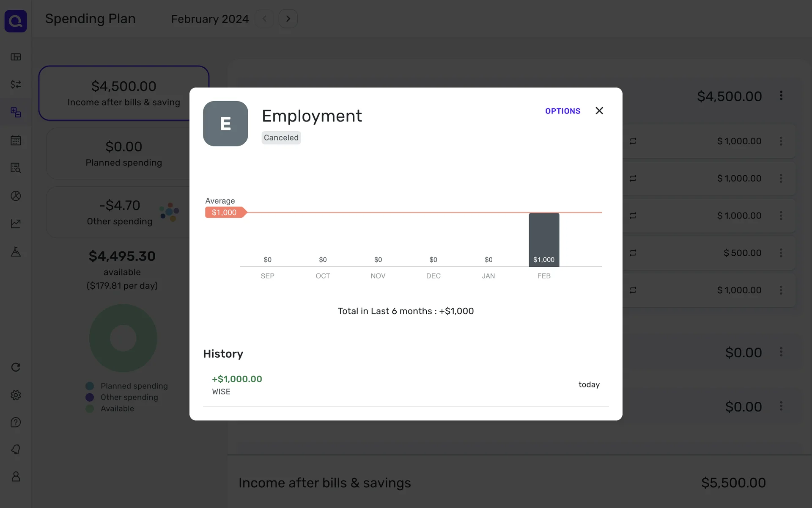The height and width of the screenshot is (508, 812).
Task: Go to previous month before February 2024
Action: point(265,19)
